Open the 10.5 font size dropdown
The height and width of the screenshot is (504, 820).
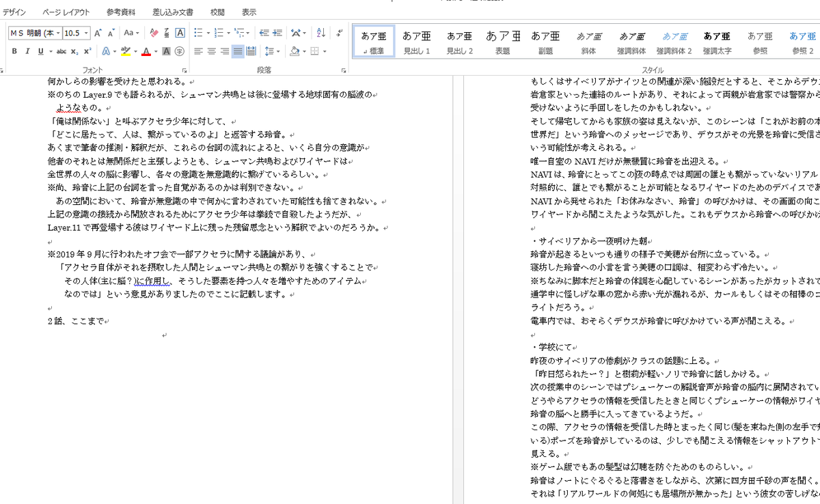86,33
